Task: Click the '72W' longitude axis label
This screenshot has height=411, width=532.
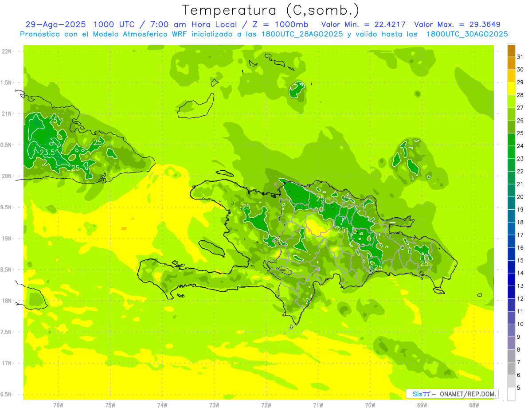Action: pos(266,405)
